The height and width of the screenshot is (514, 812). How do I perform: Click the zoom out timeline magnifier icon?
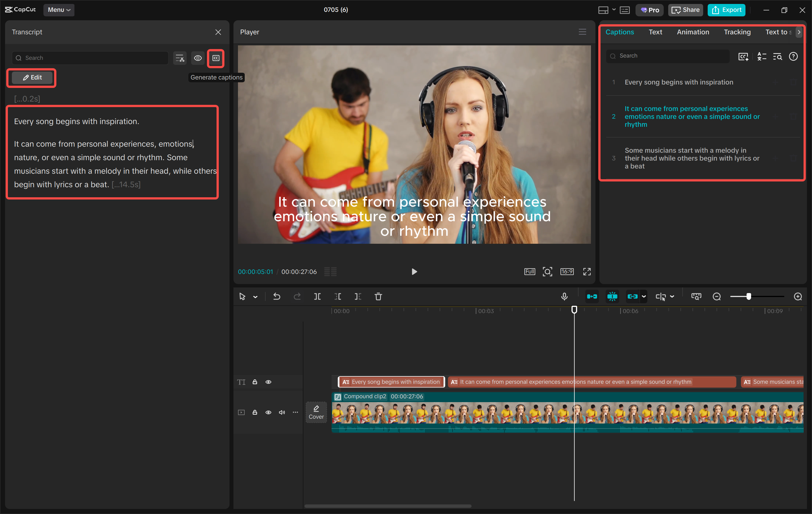point(717,297)
